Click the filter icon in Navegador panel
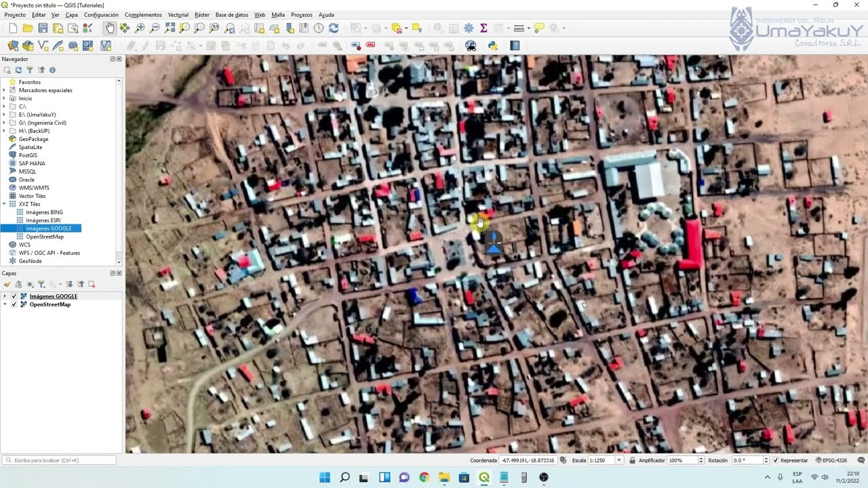 pos(30,70)
